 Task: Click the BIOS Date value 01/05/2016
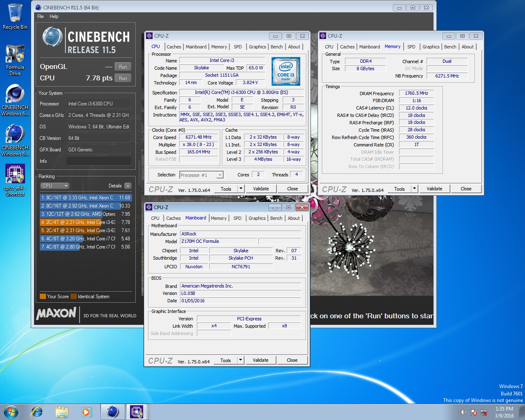pyautogui.click(x=240, y=301)
